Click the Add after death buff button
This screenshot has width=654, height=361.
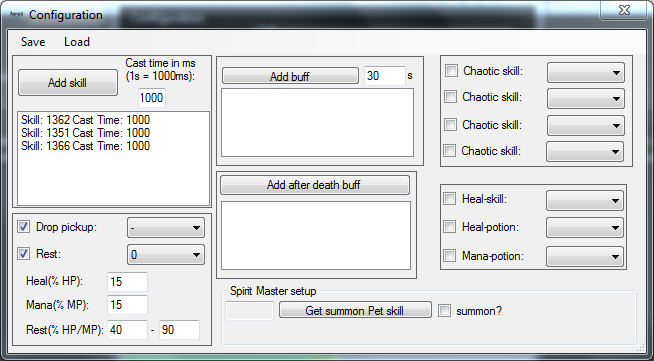tap(315, 185)
